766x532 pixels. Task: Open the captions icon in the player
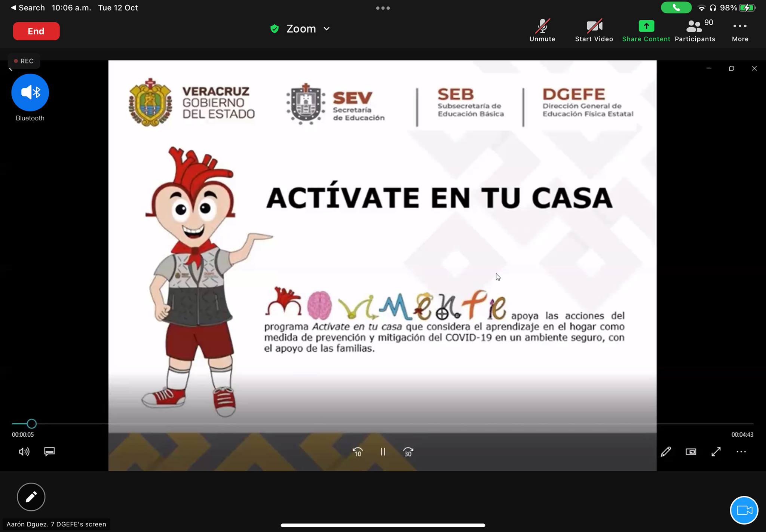49,451
